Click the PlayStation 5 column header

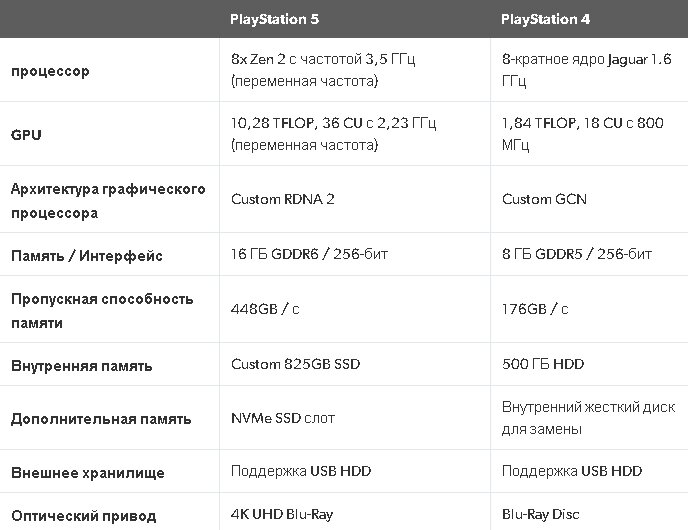[274, 19]
